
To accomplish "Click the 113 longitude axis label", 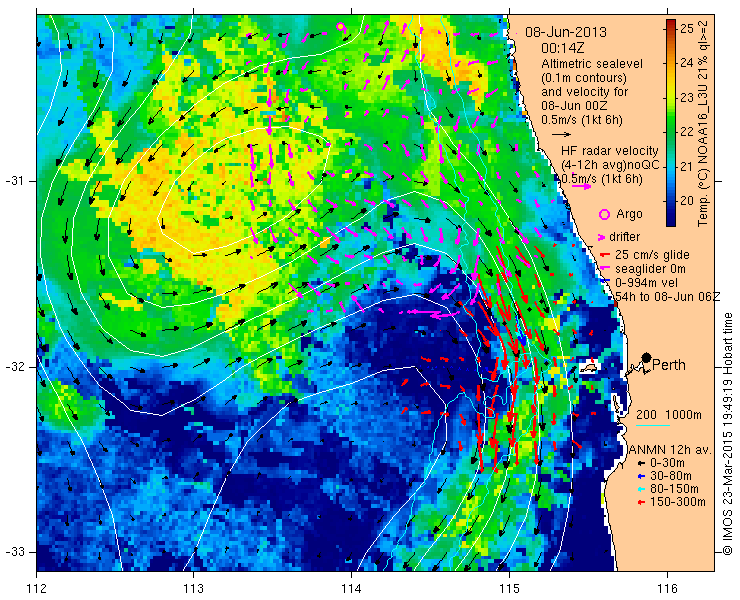I will tap(193, 589).
